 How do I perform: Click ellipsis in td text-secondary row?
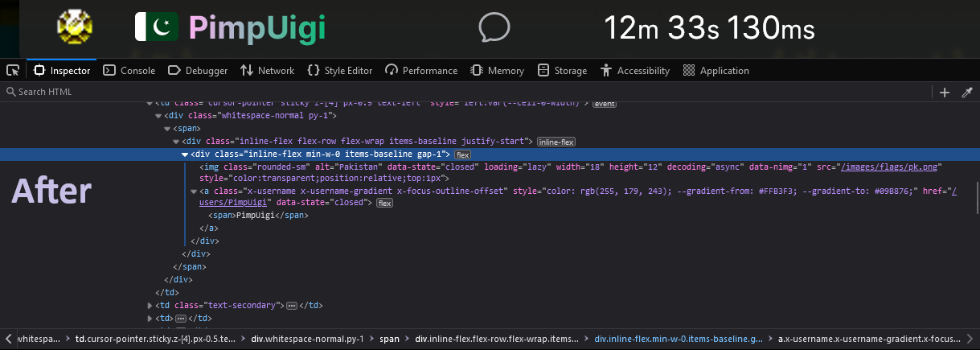[x=292, y=306]
